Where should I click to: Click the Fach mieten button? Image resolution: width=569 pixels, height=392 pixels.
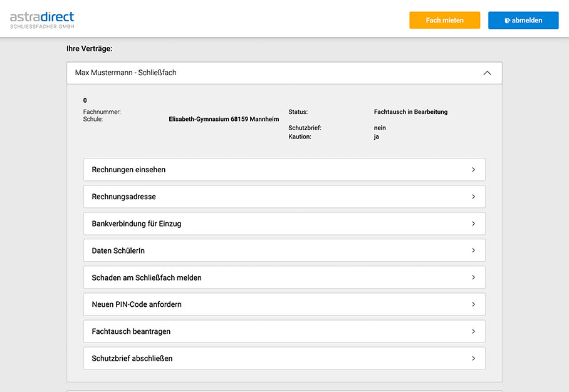click(444, 20)
